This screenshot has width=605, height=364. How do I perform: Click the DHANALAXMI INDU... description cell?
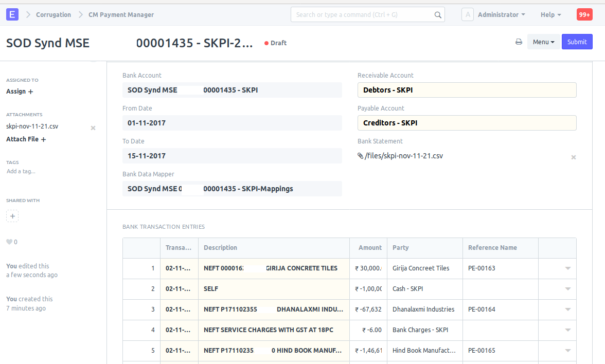point(274,310)
